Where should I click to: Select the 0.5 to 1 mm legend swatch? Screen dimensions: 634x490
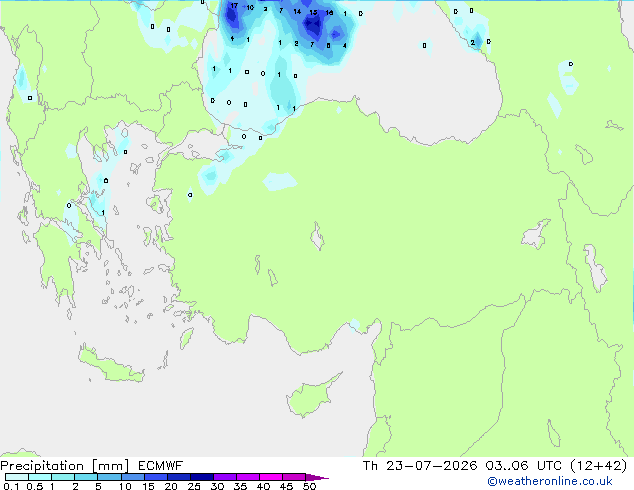(40, 477)
